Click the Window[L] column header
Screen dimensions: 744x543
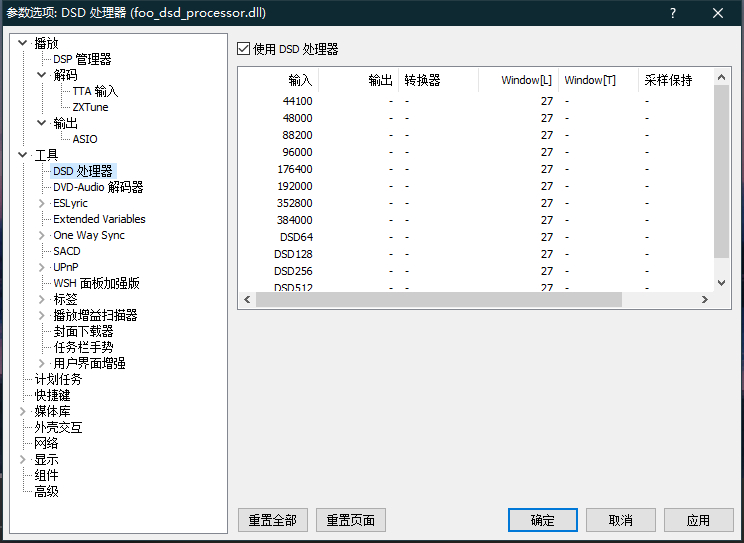click(x=519, y=80)
